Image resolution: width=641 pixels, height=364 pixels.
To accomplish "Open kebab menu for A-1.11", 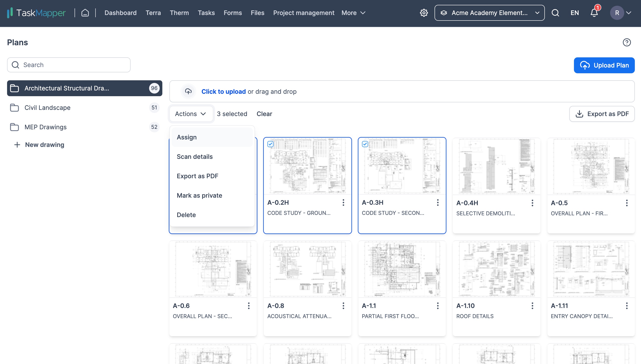I will click(627, 306).
